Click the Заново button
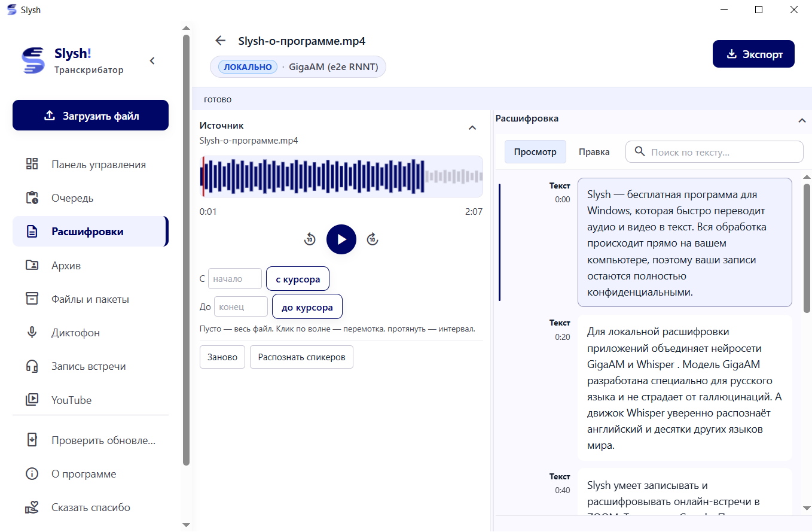 222,357
